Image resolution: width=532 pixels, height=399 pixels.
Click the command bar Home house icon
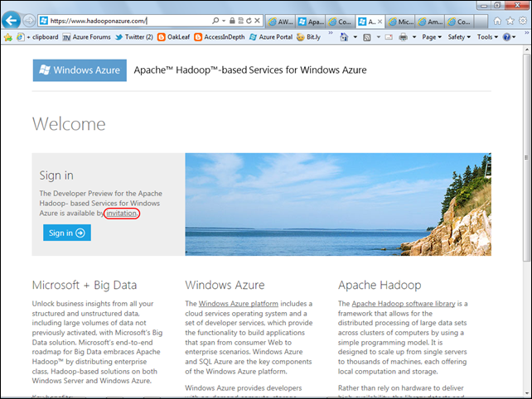pyautogui.click(x=344, y=37)
